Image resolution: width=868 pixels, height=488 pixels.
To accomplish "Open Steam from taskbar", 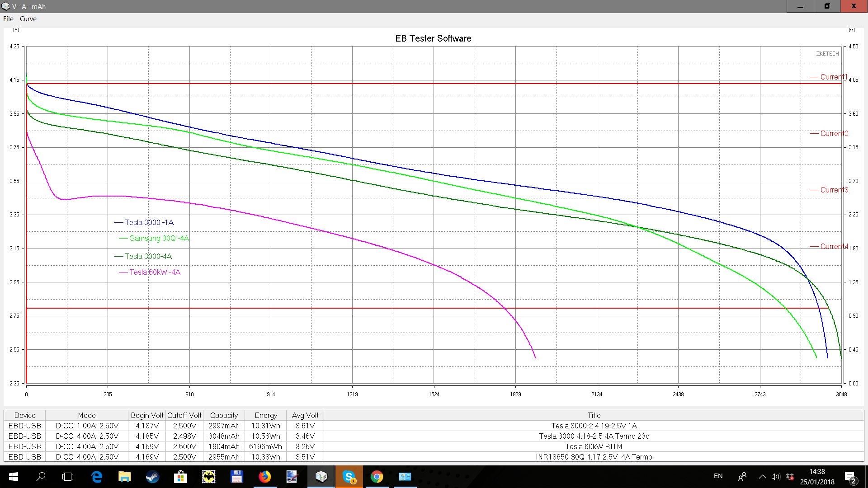I will [152, 477].
